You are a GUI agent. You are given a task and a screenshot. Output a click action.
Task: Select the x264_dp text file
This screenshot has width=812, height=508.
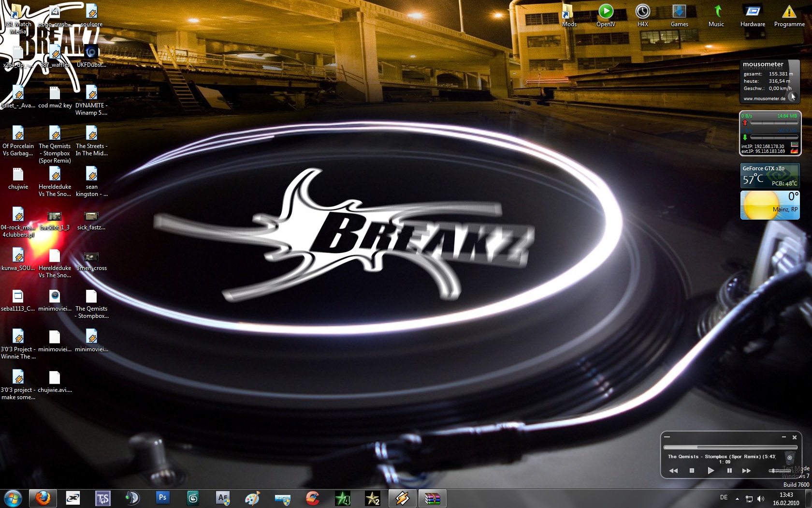pos(18,56)
